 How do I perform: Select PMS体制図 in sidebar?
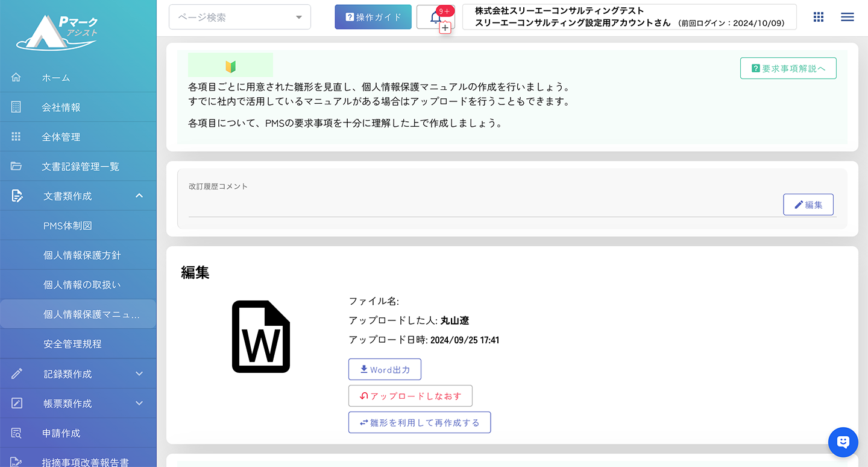(68, 226)
